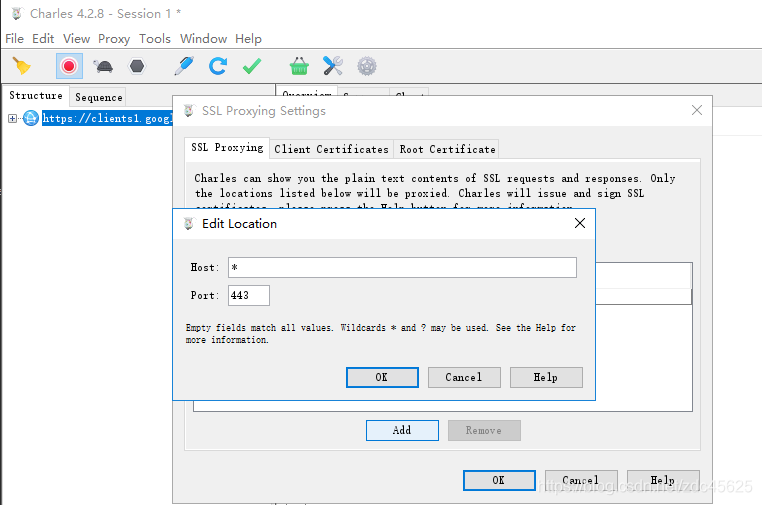The height and width of the screenshot is (505, 762).
Task: Clear the session with the broom icon
Action: click(x=21, y=66)
